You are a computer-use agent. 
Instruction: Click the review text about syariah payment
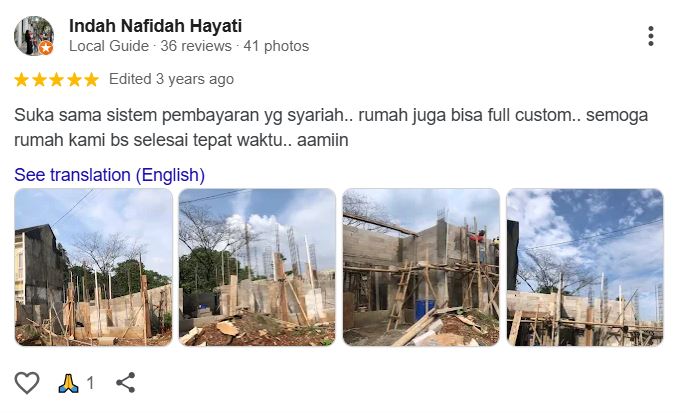click(x=331, y=128)
